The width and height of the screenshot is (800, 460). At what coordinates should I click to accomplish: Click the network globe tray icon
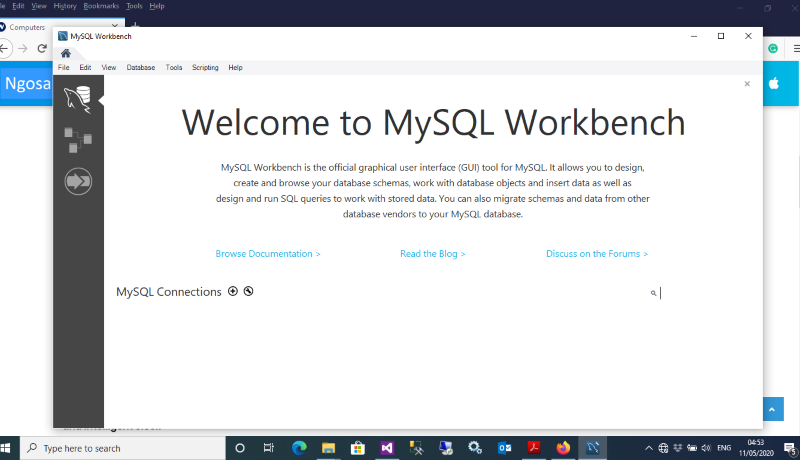[663, 448]
